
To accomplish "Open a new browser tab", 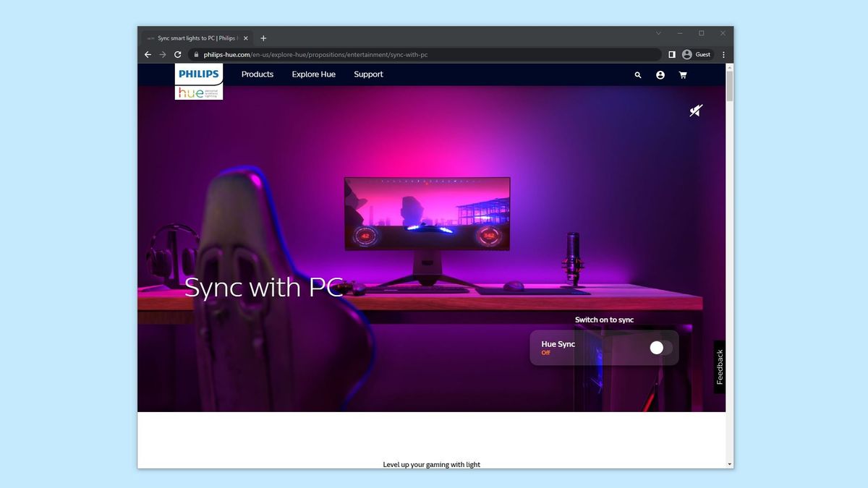I will pyautogui.click(x=263, y=38).
